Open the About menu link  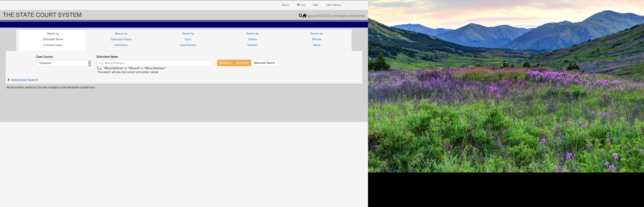(x=285, y=5)
